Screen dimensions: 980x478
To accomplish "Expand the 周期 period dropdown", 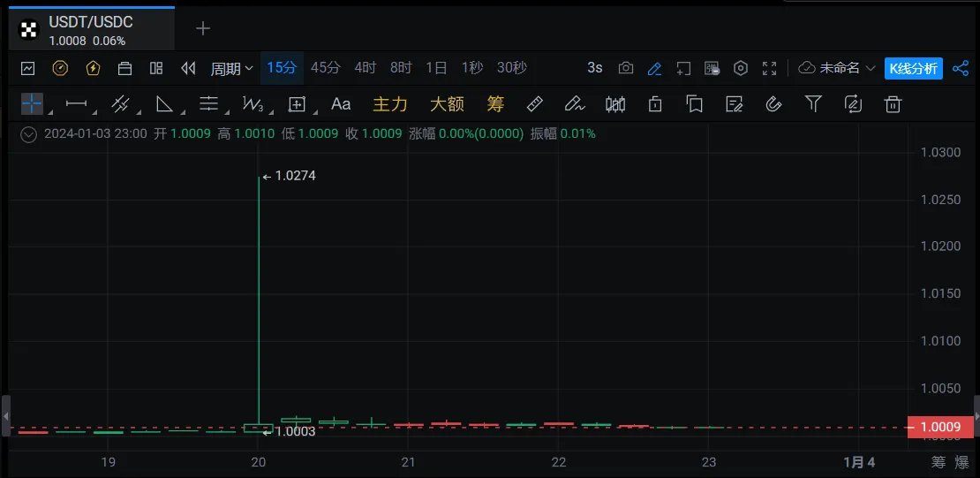I will pyautogui.click(x=231, y=68).
